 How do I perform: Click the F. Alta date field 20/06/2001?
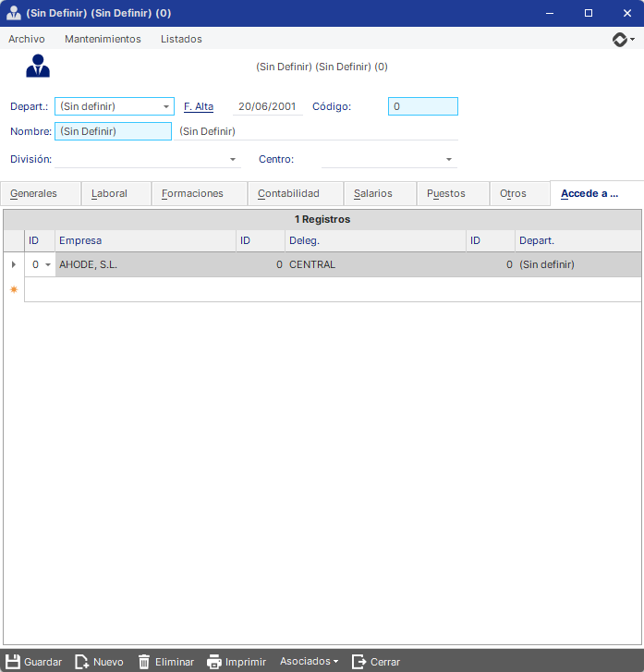(267, 106)
